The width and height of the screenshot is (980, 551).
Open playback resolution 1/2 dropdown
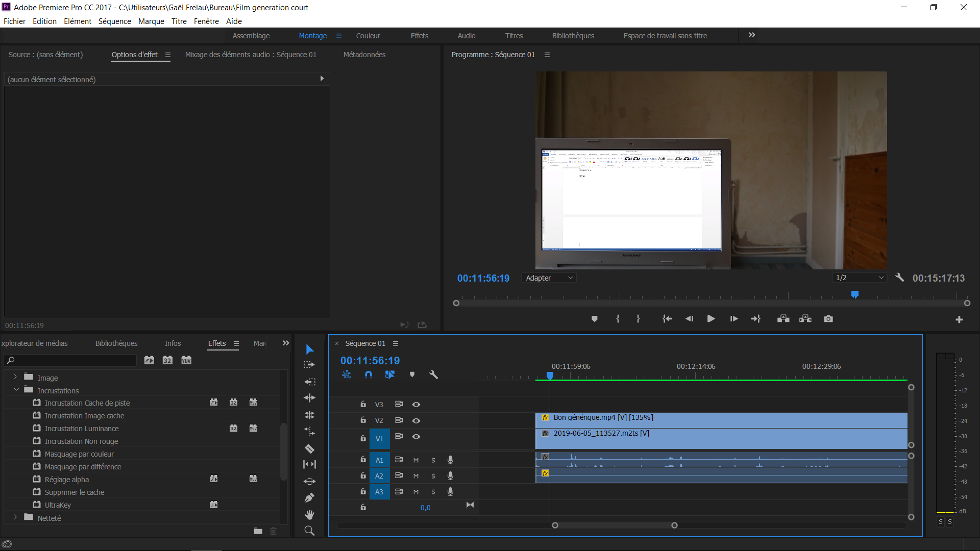point(860,278)
